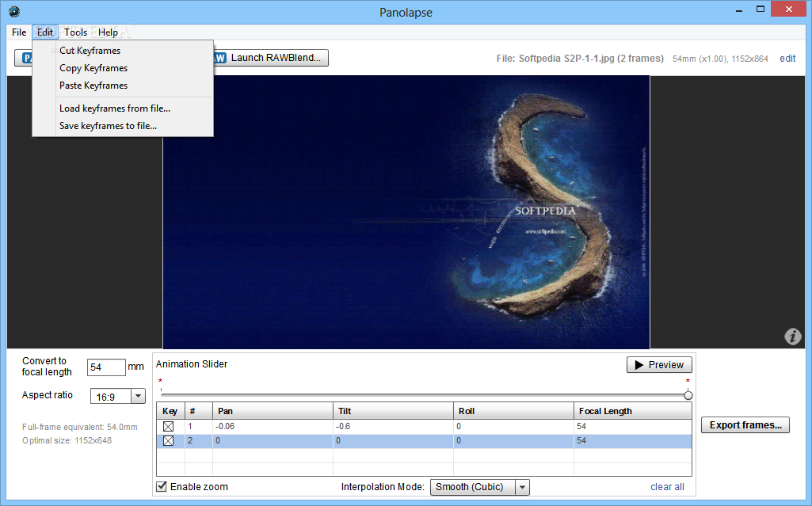This screenshot has height=506, width=812.
Task: Click row 2 Focal Length value 54
Action: point(633,441)
